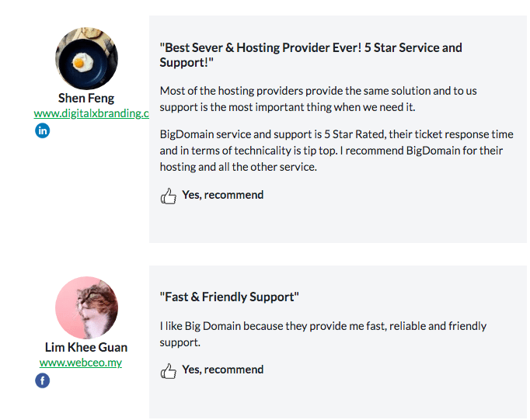This screenshot has height=420, width=530.
Task: Open Shen Feng's LinkedIn profile icon
Action: 42,130
